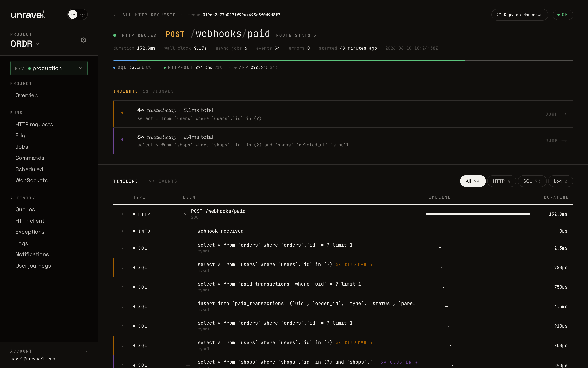
Task: Open the 850µs row 4× CLUSTER badge
Action: tap(354, 343)
